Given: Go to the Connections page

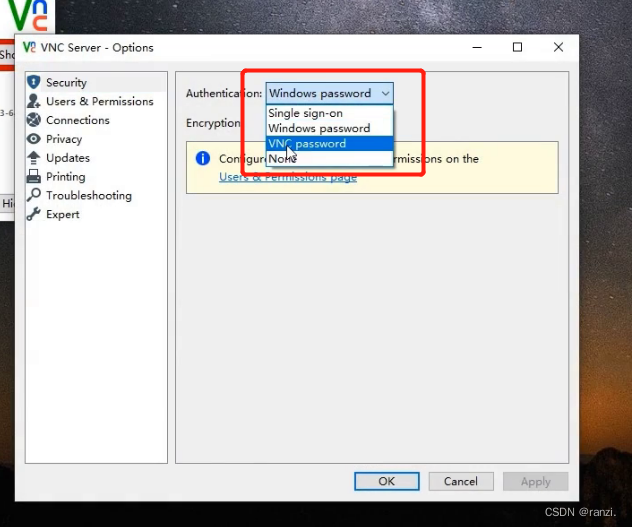Looking at the screenshot, I should [x=78, y=120].
